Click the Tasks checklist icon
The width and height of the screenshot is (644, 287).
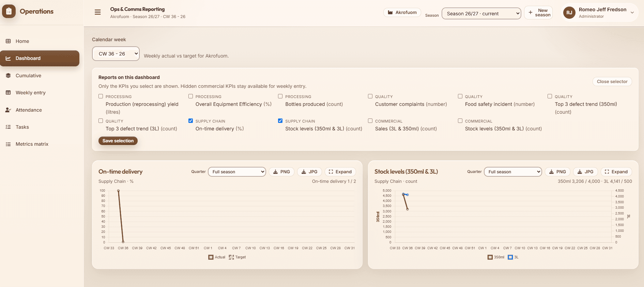click(8, 127)
